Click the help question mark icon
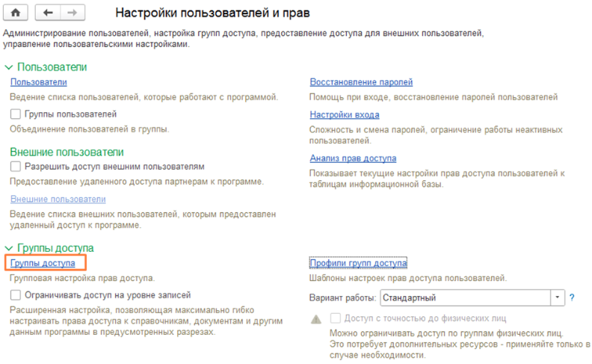 (x=572, y=297)
